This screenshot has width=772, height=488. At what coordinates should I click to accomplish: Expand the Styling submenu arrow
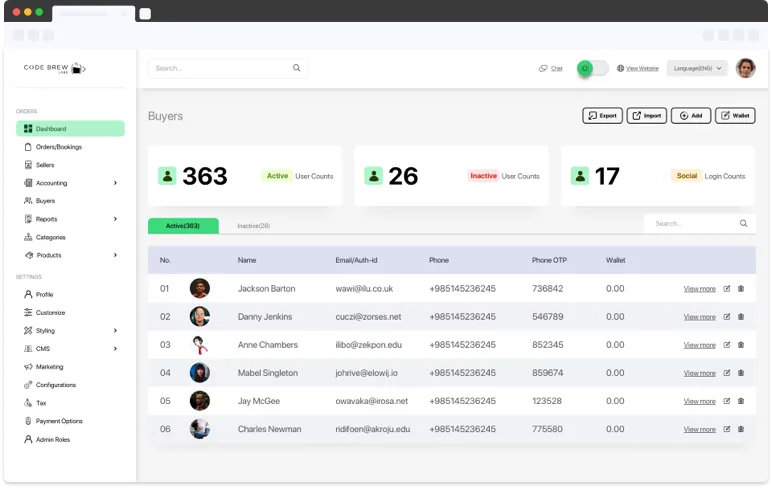[x=115, y=330]
